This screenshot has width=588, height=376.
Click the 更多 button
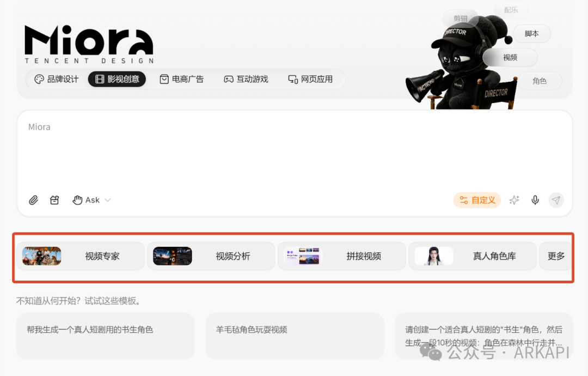click(x=556, y=256)
